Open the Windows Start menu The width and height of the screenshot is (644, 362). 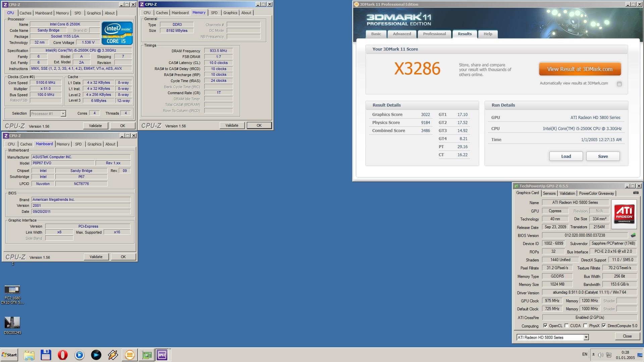tap(9, 355)
